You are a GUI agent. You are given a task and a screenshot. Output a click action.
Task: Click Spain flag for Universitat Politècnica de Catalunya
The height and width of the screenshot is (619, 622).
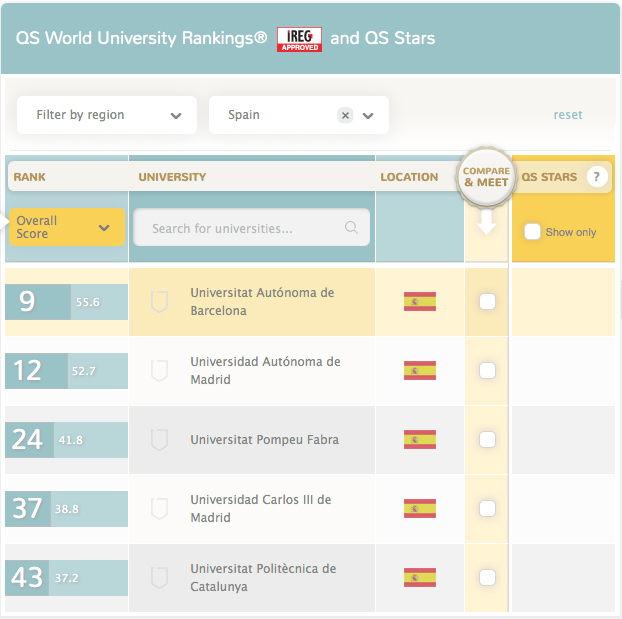pyautogui.click(x=420, y=578)
